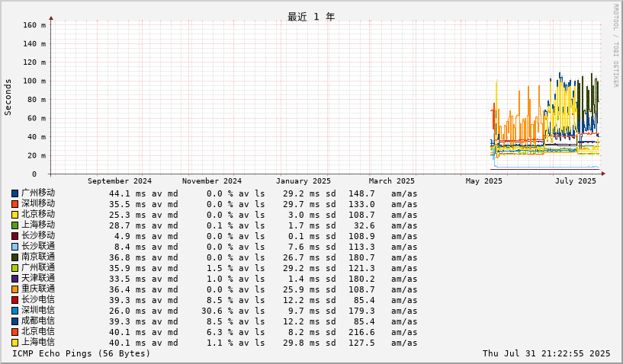Click the 32.6 am/as value
This screenshot has height=364, width=623.
coord(364,225)
